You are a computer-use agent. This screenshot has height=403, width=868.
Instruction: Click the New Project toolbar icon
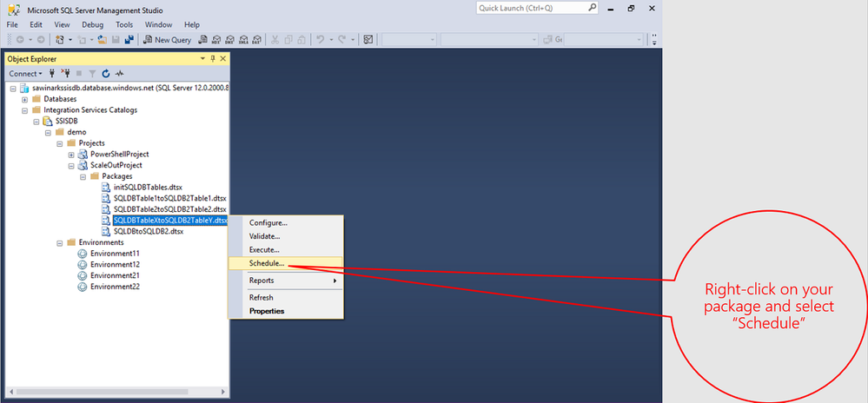coord(60,40)
